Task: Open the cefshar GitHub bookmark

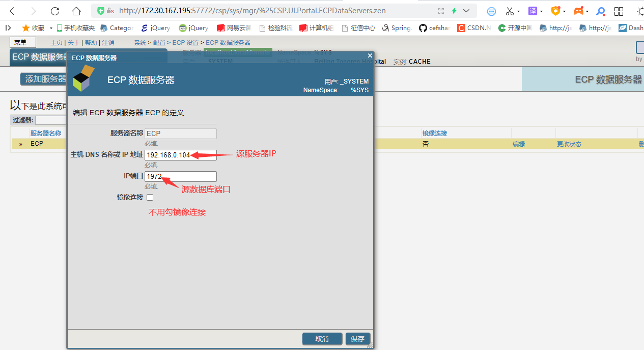Action: (434, 28)
